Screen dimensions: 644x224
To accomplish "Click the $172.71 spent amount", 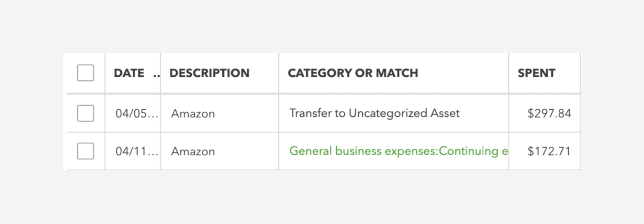I will (549, 152).
